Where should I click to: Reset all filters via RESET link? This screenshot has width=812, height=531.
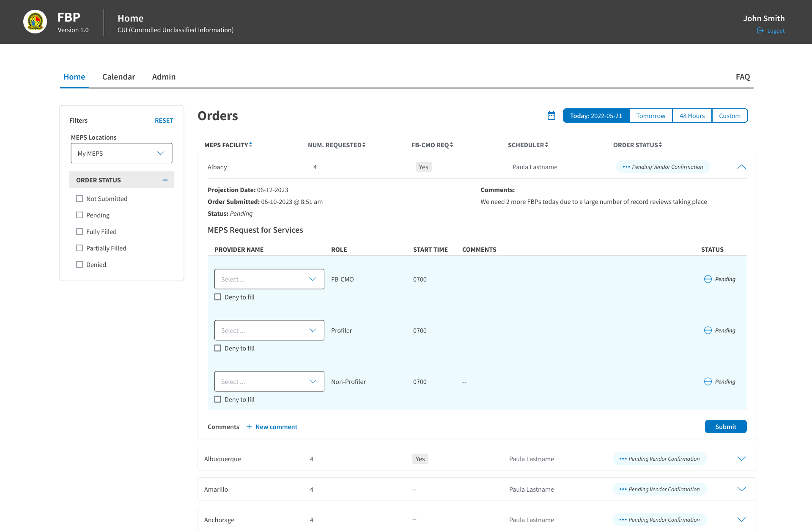[x=164, y=121]
